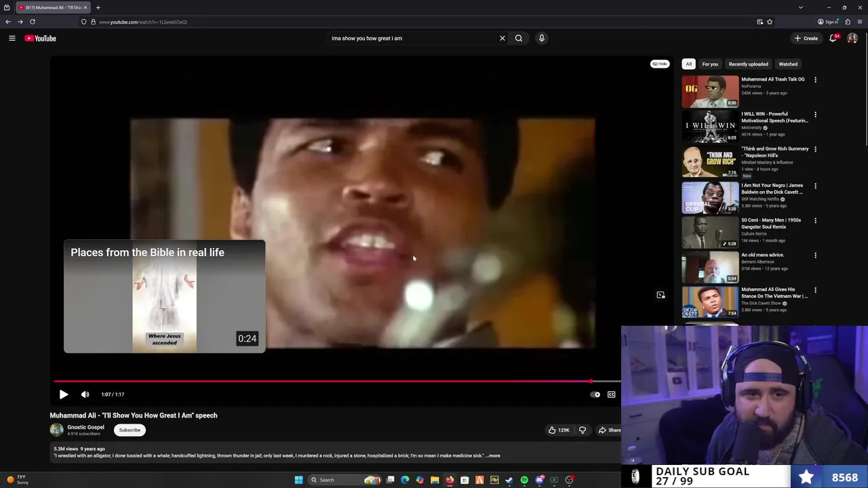Open a new browser tab plus

pyautogui.click(x=98, y=7)
